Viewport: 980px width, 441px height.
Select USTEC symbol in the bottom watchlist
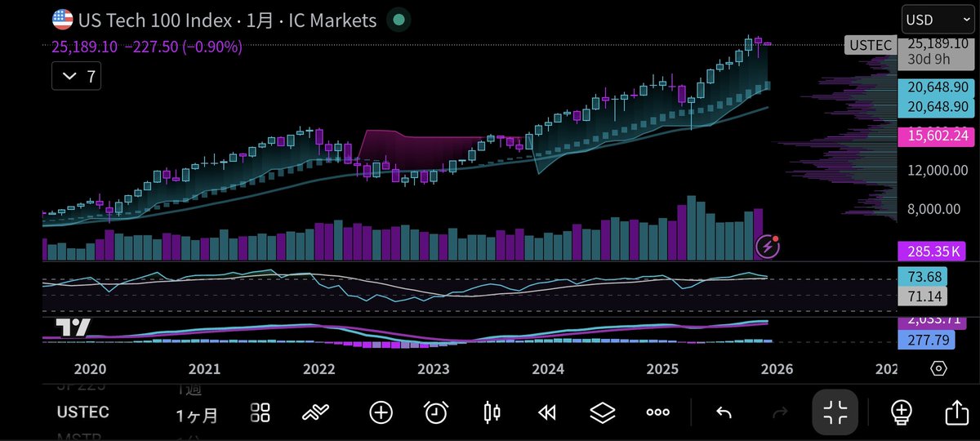[x=82, y=412]
